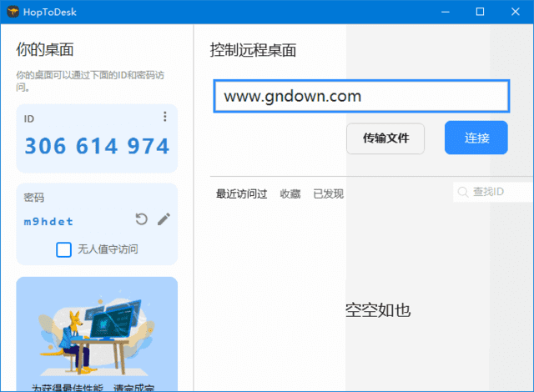
Task: Click into the 查找ID search field
Action: pyautogui.click(x=493, y=192)
